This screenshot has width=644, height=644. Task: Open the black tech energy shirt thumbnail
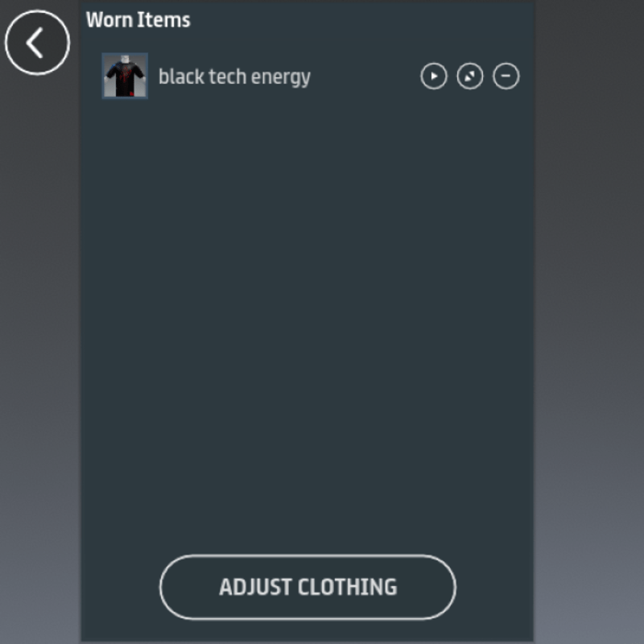125,76
